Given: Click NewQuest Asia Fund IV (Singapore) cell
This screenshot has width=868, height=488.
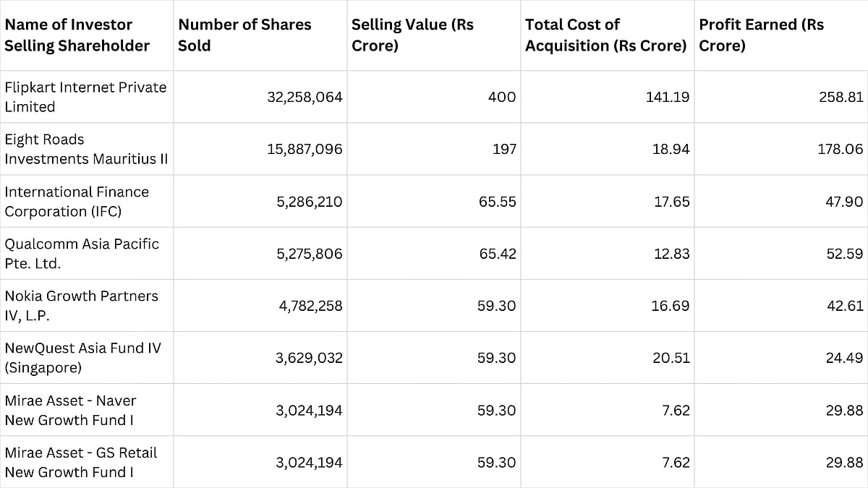Looking at the screenshot, I should tap(82, 358).
